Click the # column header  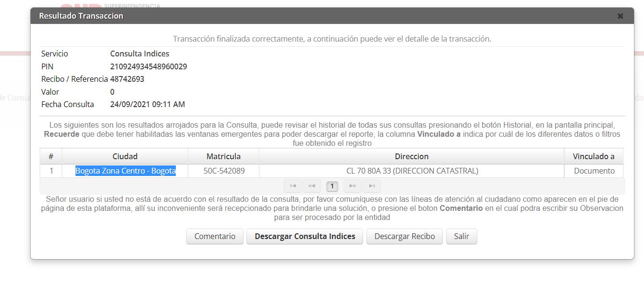tap(51, 156)
